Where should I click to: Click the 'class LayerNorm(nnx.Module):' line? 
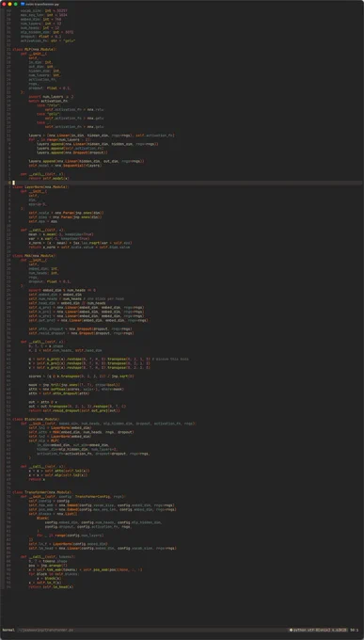[x=41, y=187]
